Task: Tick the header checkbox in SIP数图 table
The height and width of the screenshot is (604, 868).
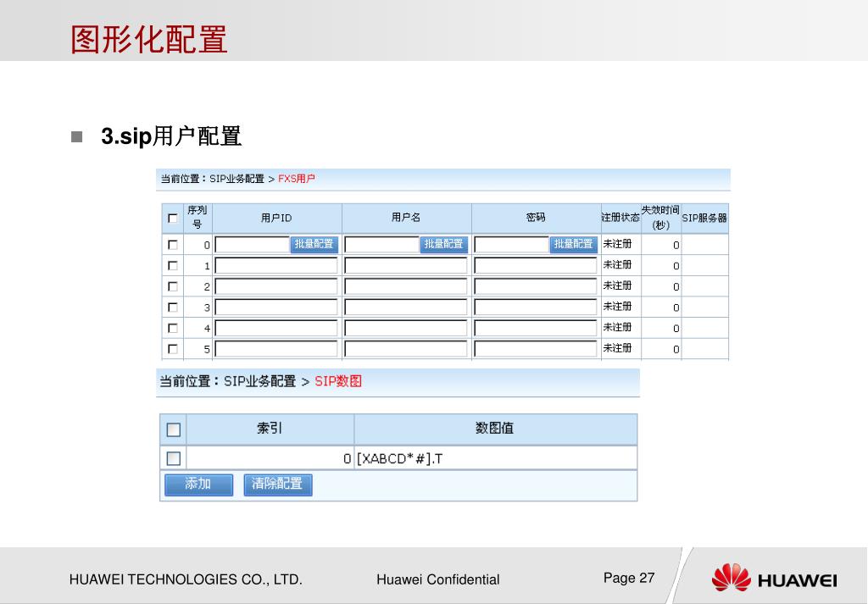Action: 173,429
